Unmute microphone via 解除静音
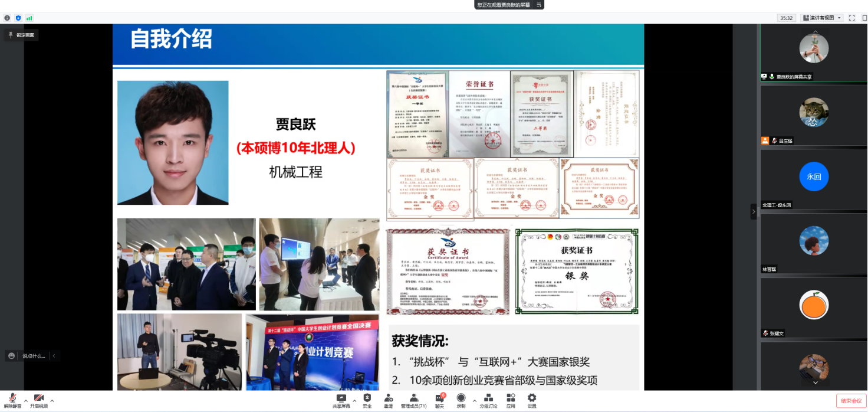The width and height of the screenshot is (868, 412). [12, 400]
